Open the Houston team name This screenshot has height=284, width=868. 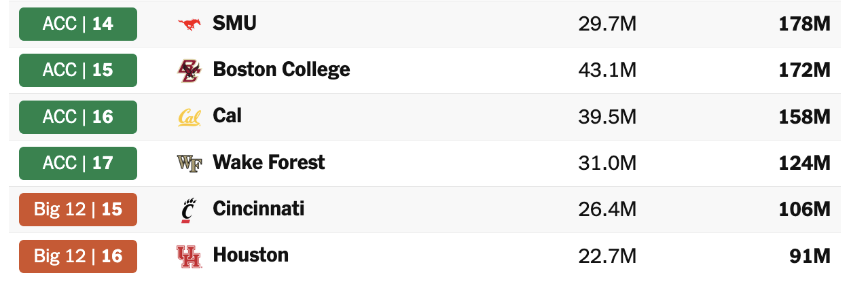(x=251, y=255)
